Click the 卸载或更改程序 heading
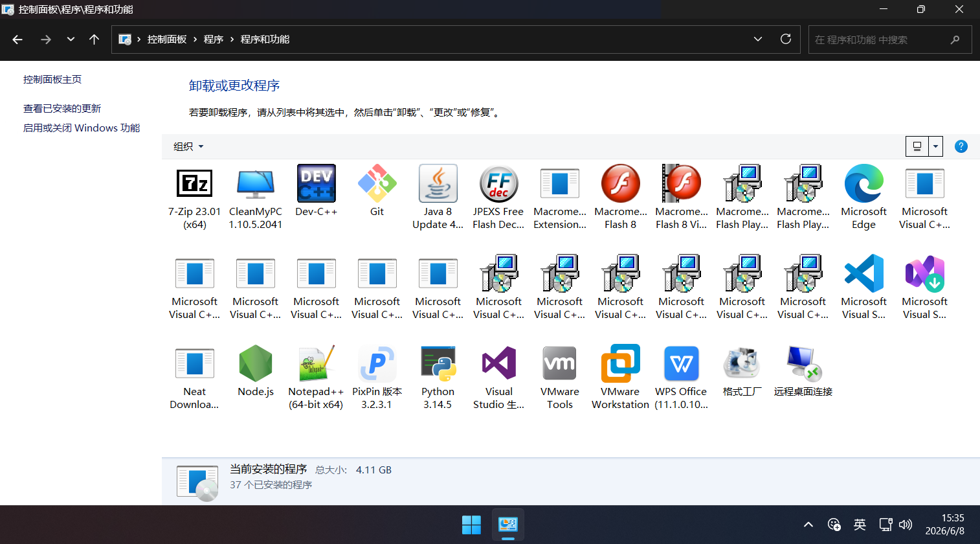This screenshot has height=544, width=980. tap(234, 85)
